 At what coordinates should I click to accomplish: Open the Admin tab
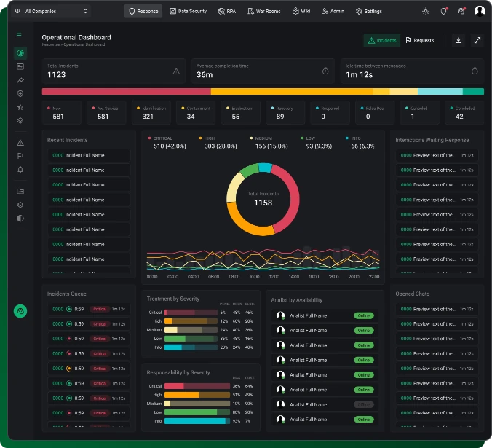[333, 12]
